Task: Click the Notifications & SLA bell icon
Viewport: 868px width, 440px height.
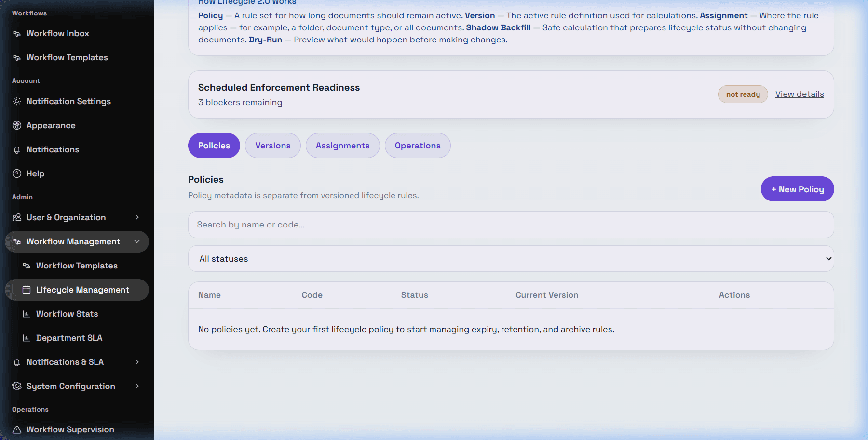Action: tap(17, 362)
